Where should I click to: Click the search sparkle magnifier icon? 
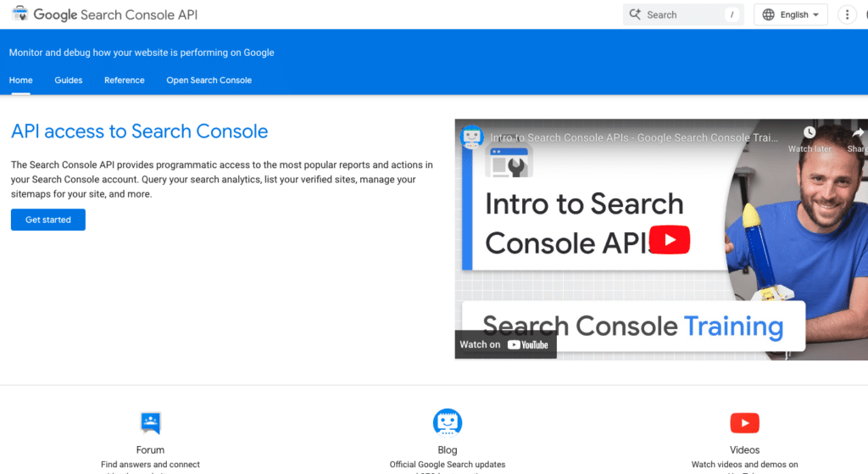point(635,14)
